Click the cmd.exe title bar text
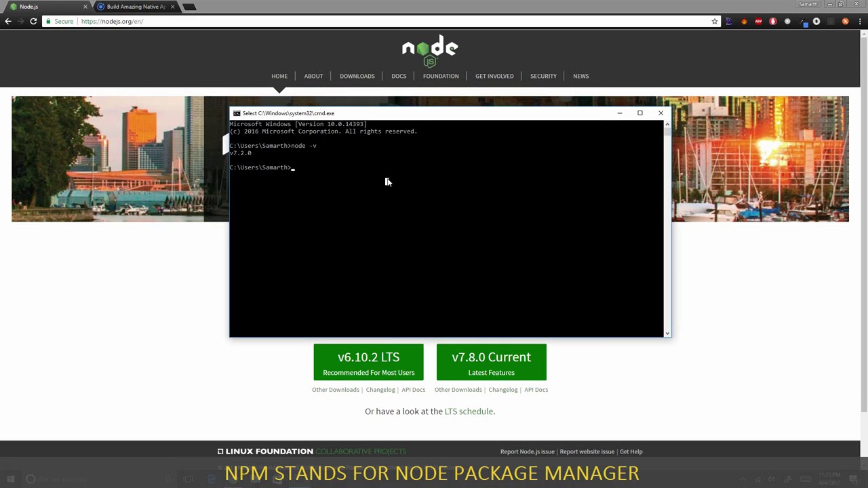The height and width of the screenshot is (488, 868). click(x=288, y=113)
